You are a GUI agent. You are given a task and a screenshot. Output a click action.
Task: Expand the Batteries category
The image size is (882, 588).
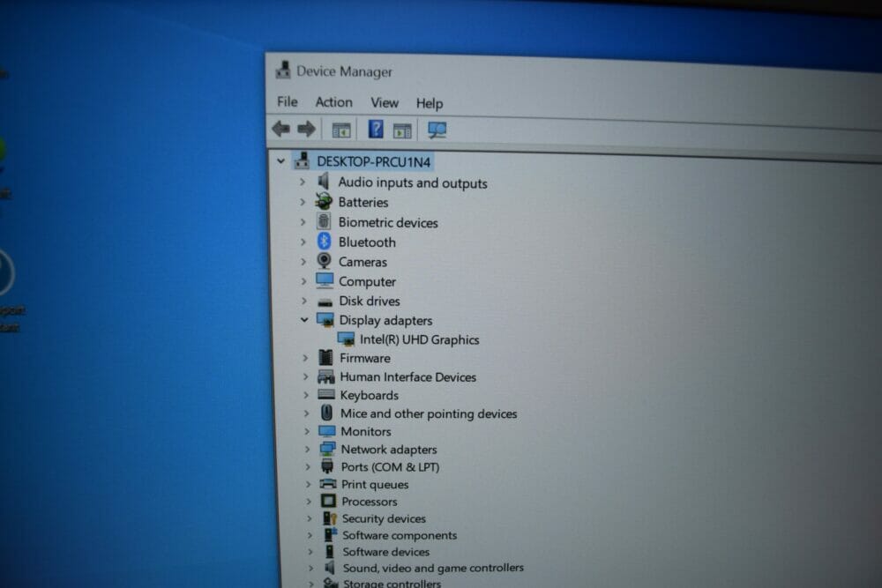click(303, 201)
